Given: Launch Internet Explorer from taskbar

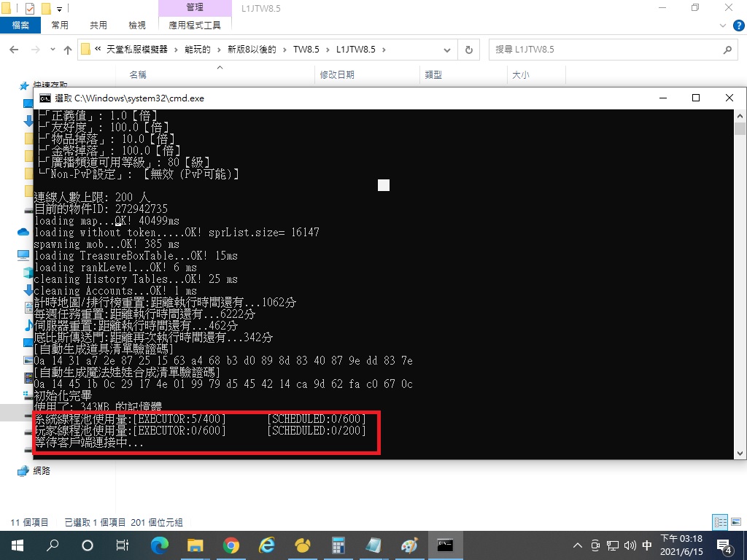Looking at the screenshot, I should [267, 545].
